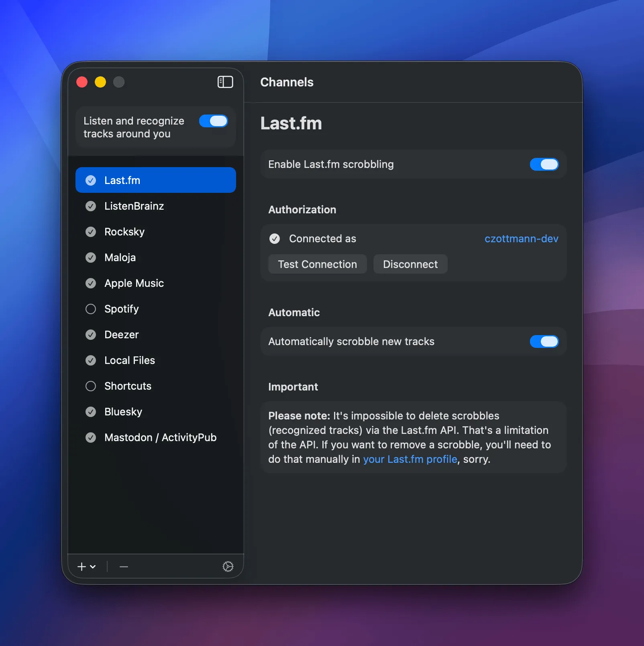644x646 pixels.
Task: Select the Bluesky channel
Action: [x=156, y=412]
